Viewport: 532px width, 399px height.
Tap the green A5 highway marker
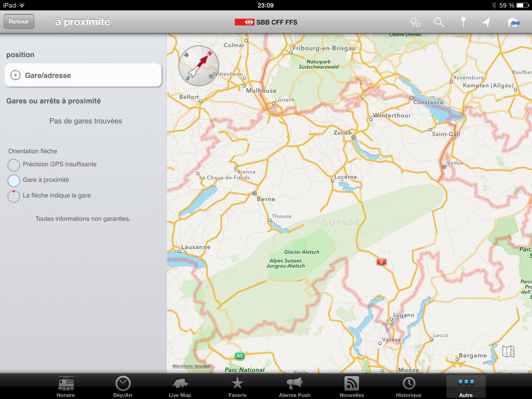pos(240,356)
